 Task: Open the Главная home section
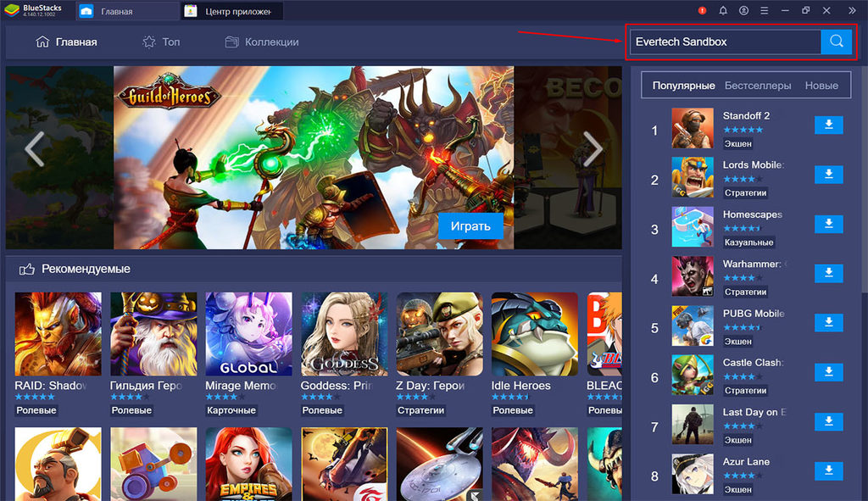(x=66, y=42)
